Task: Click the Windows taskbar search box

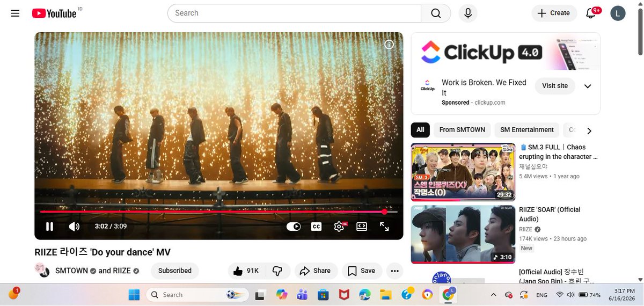Action: (x=197, y=295)
